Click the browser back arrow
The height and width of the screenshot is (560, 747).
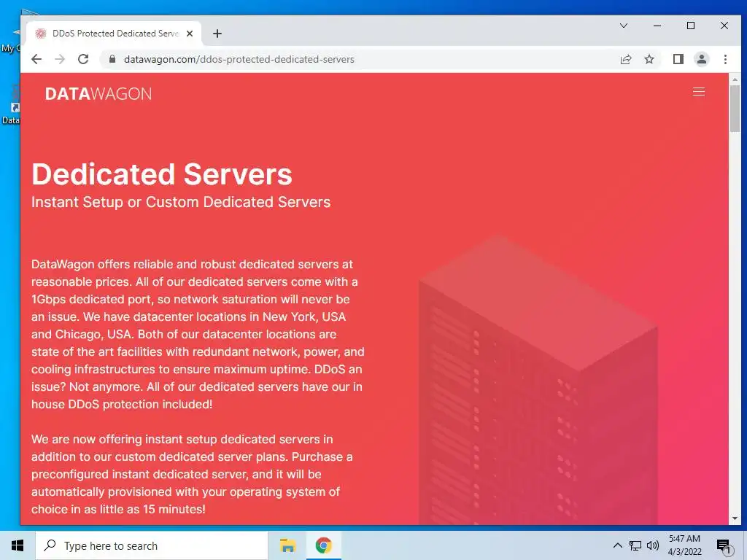(36, 59)
